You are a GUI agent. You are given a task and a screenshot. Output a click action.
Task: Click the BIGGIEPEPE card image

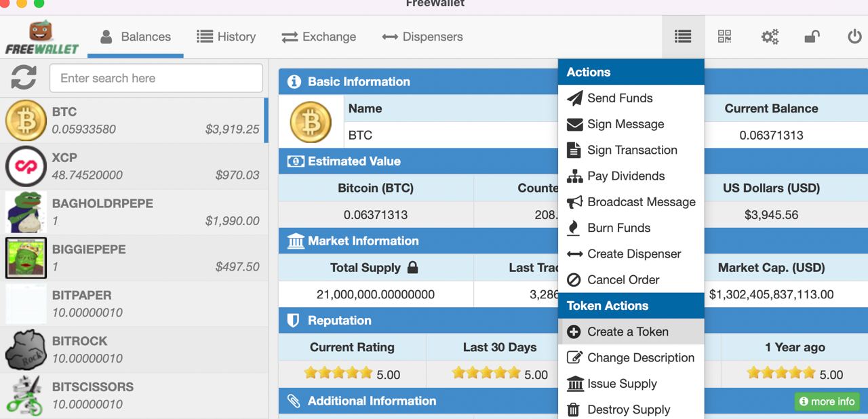click(26, 258)
